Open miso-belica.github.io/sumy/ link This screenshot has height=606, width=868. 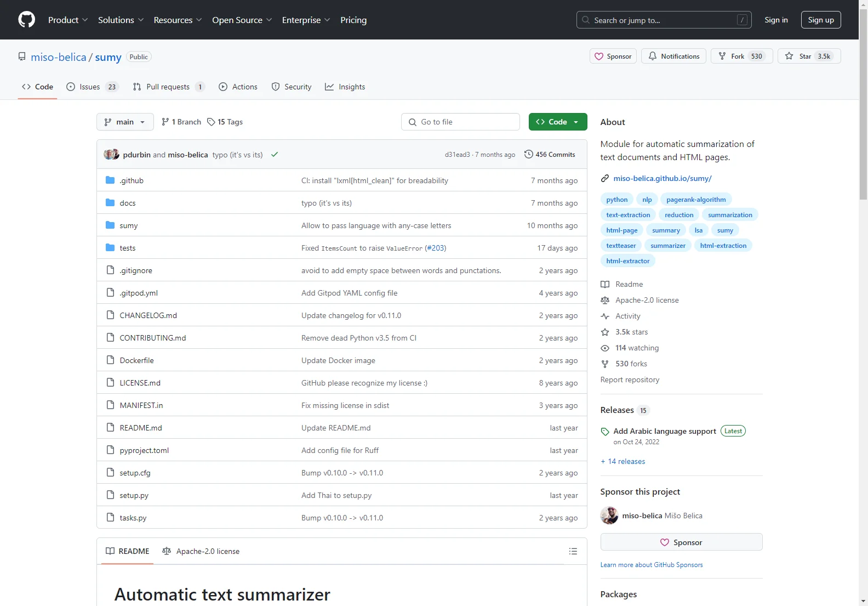coord(663,179)
